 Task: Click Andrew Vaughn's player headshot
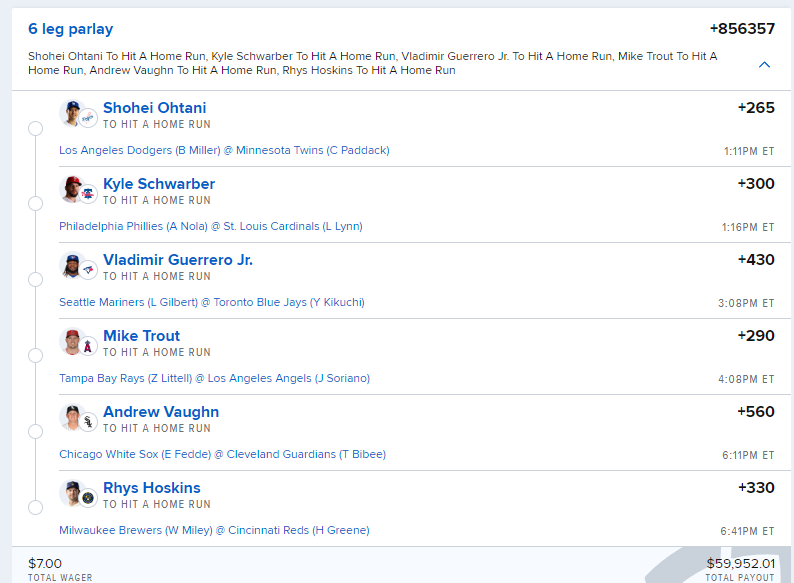coord(72,416)
